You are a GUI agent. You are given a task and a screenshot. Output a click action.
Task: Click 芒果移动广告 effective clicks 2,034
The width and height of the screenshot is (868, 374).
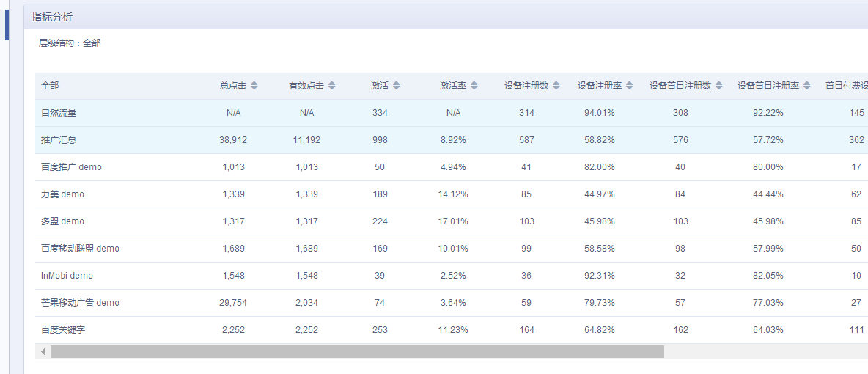306,303
